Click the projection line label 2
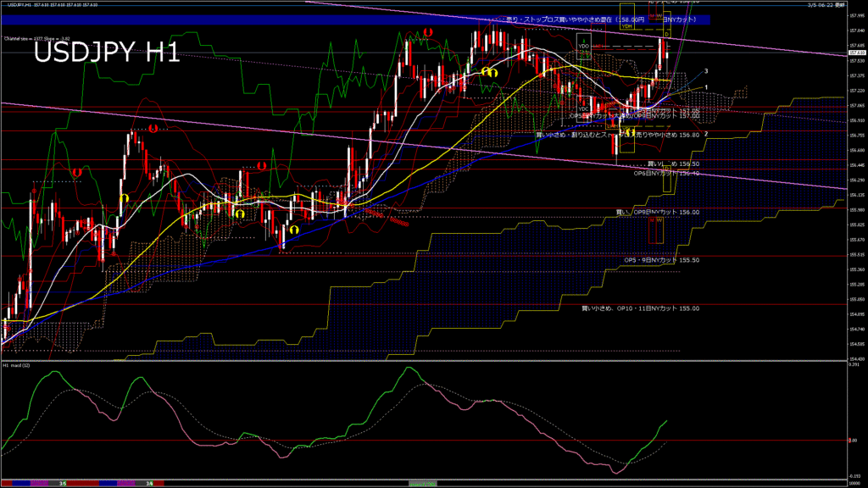The height and width of the screenshot is (488, 868). [706, 134]
